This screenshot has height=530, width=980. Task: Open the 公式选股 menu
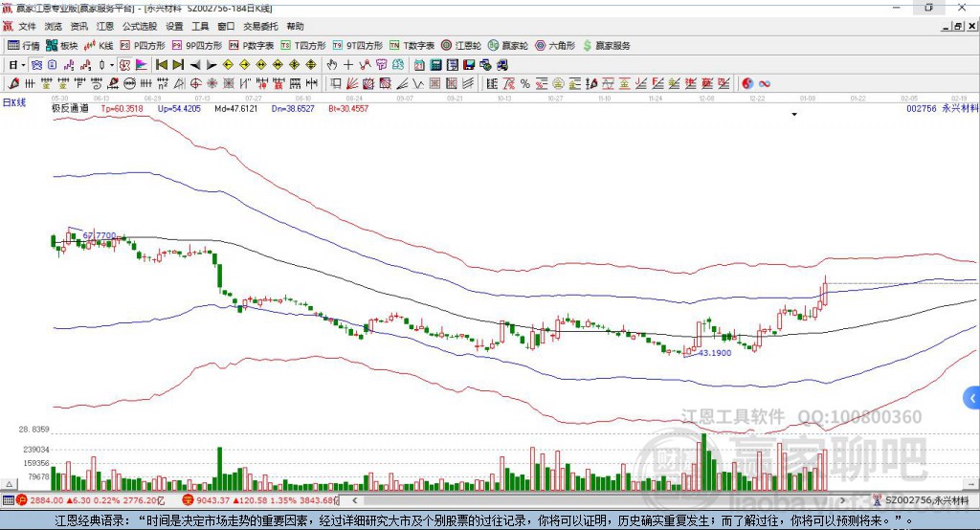140,26
